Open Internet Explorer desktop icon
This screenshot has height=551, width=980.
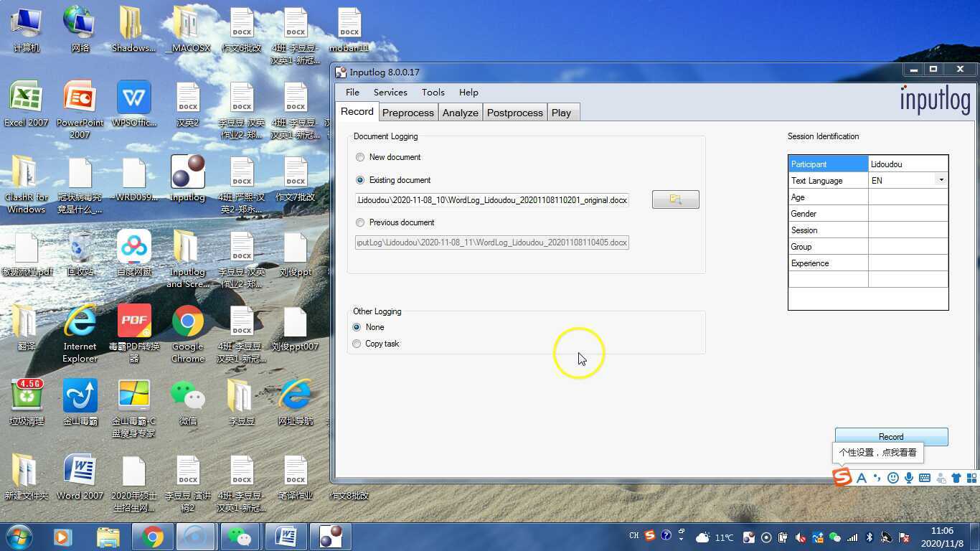80,323
